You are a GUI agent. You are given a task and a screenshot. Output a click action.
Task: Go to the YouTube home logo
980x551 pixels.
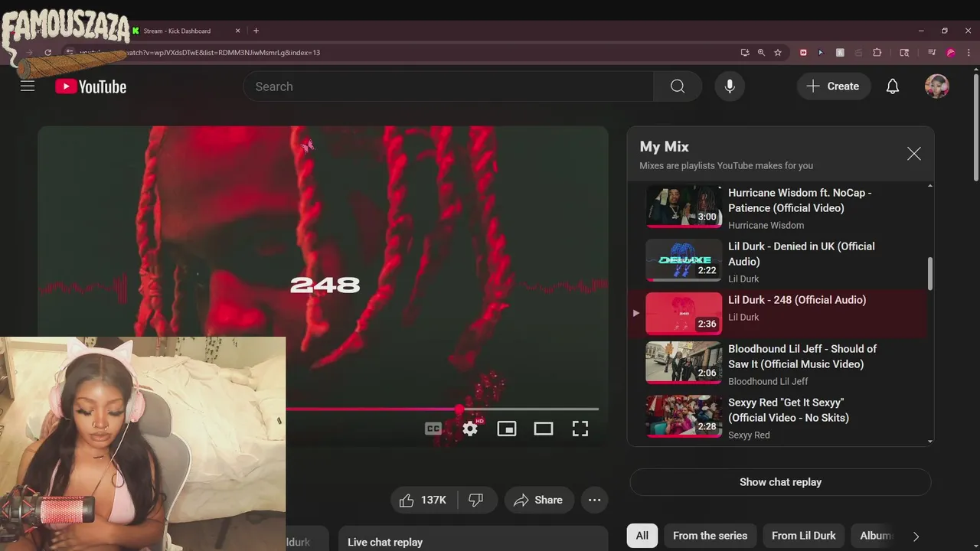pyautogui.click(x=90, y=86)
